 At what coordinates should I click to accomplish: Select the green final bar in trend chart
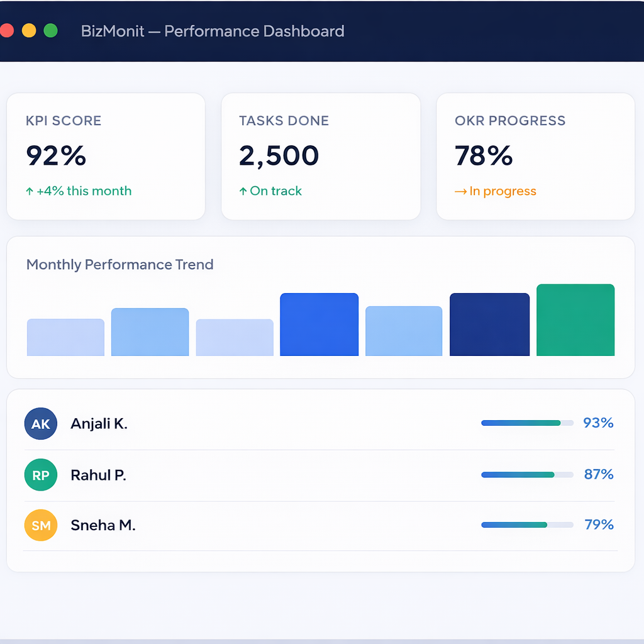575,320
